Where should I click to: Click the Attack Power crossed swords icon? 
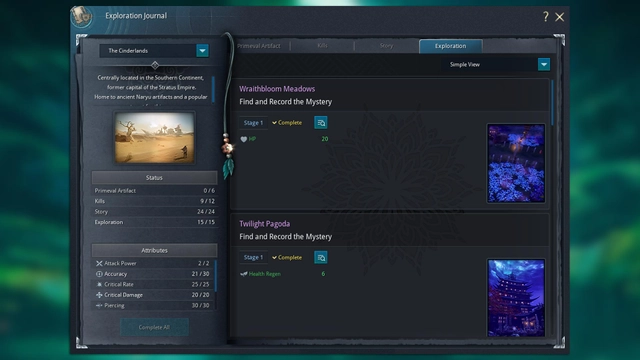click(99, 263)
